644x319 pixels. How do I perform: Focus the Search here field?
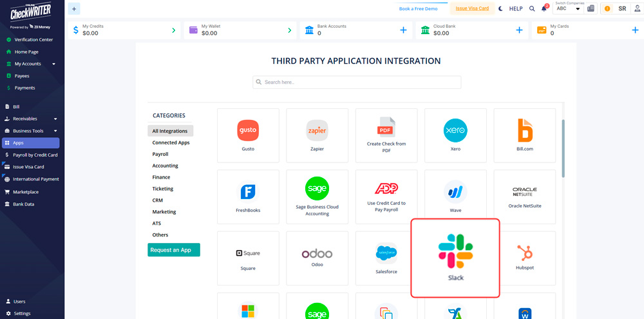[357, 82]
